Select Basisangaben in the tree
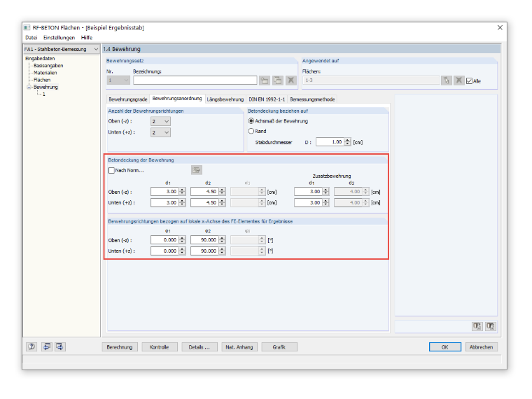Image resolution: width=532 pixels, height=399 pixels. pyautogui.click(x=48, y=66)
